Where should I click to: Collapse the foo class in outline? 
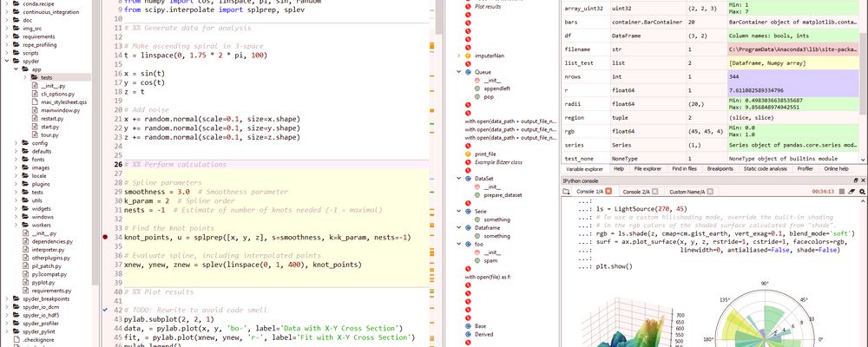tap(459, 244)
